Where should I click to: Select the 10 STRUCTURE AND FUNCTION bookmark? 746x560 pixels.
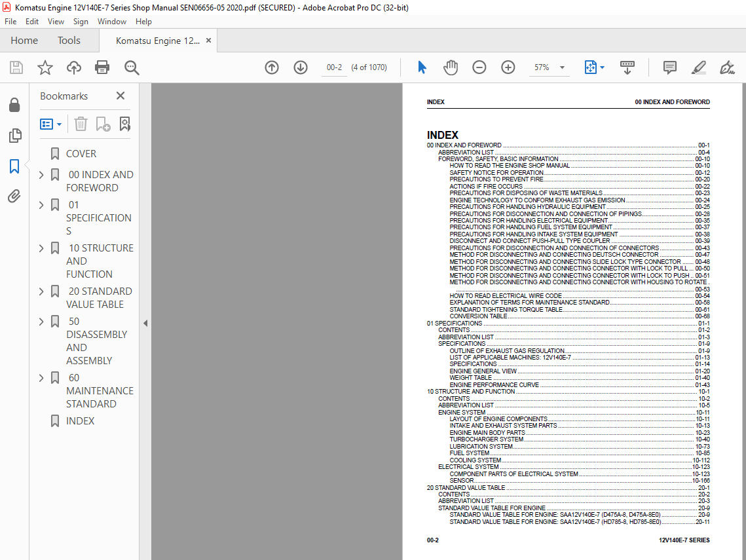[x=100, y=261]
